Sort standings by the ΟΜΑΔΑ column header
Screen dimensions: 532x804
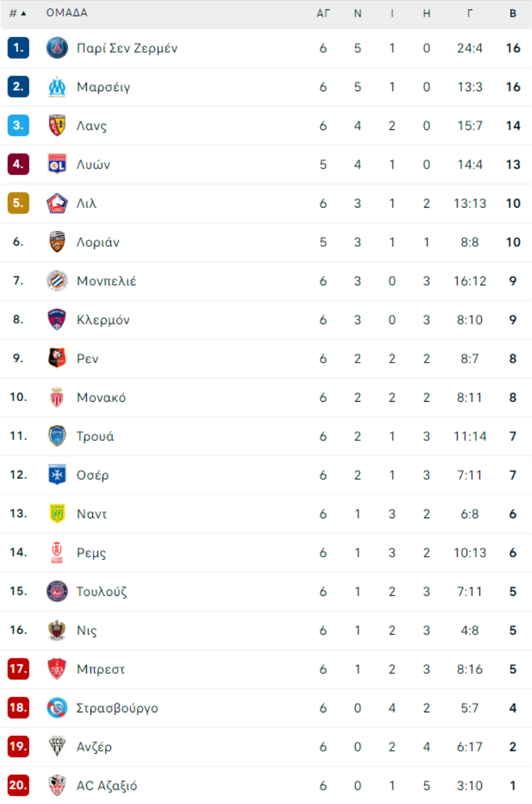tap(67, 13)
